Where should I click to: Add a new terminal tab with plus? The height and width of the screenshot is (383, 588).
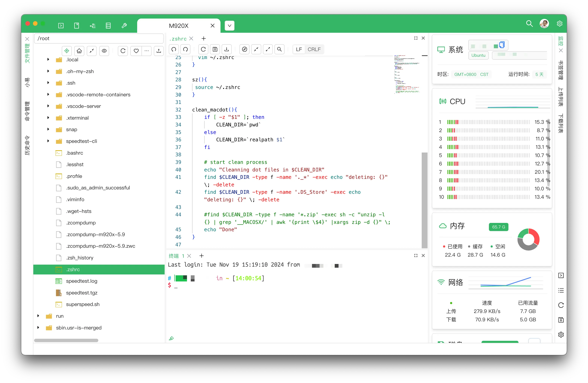point(202,256)
